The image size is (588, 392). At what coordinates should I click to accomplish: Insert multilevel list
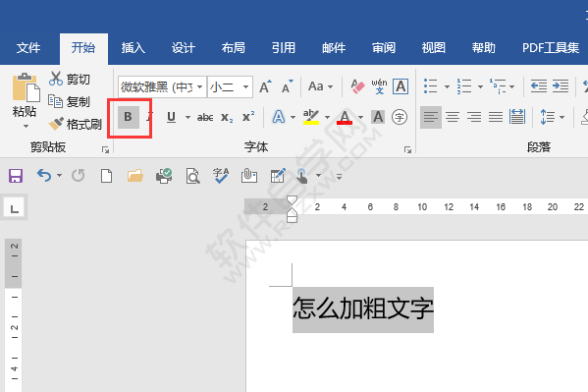(x=498, y=86)
